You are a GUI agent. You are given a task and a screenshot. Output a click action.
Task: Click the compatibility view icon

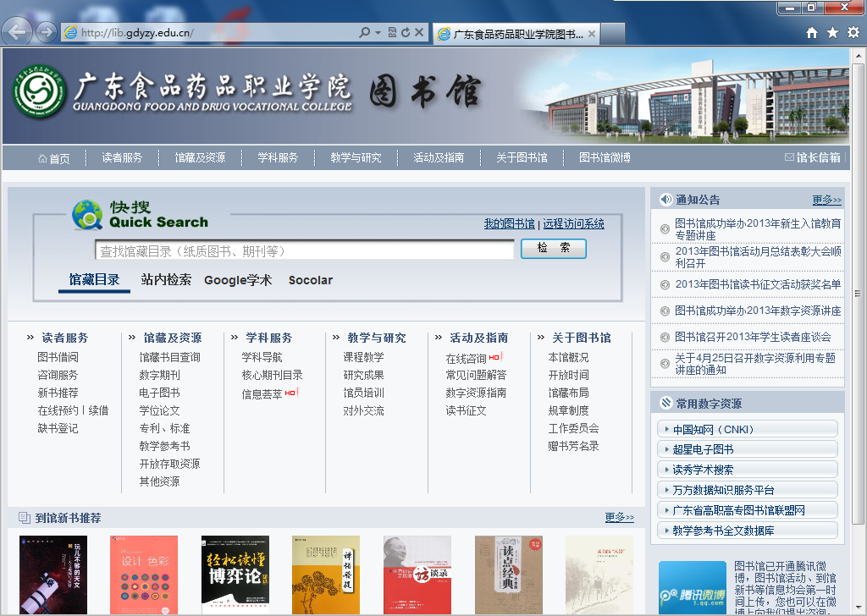coord(392,33)
